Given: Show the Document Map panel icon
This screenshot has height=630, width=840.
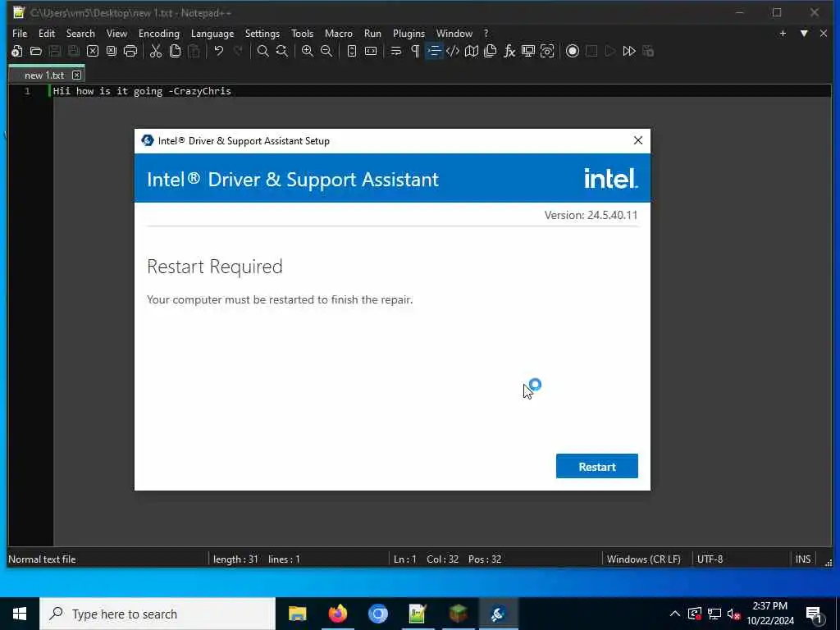Looking at the screenshot, I should click(472, 52).
